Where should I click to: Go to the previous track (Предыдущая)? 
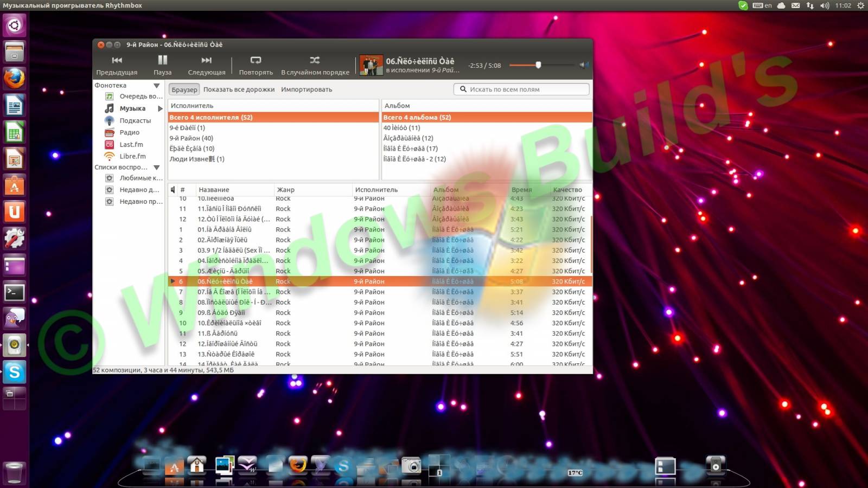(x=117, y=65)
